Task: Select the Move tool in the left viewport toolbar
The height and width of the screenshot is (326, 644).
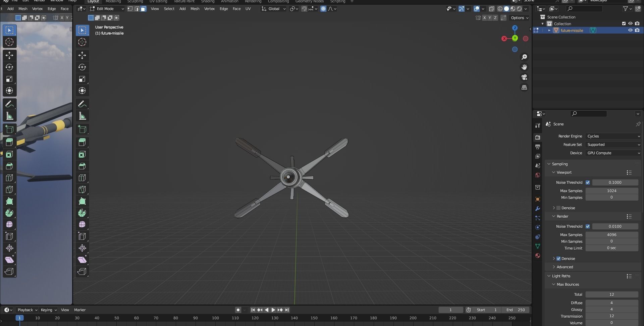Action: [x=9, y=55]
